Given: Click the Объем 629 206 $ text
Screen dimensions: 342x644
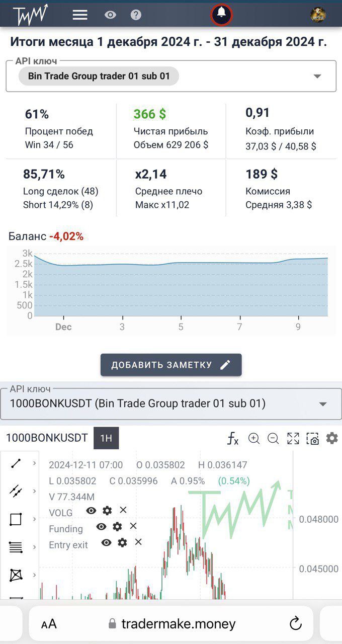Looking at the screenshot, I should pyautogui.click(x=171, y=145).
